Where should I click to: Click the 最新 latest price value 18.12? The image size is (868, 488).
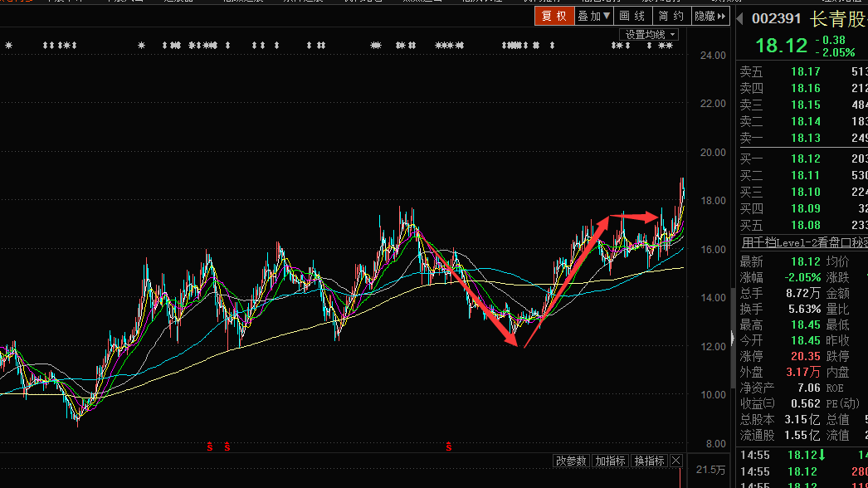806,261
